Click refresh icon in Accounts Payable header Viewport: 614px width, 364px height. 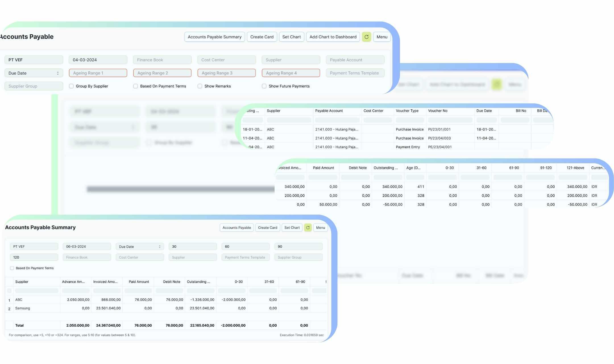[x=366, y=37]
